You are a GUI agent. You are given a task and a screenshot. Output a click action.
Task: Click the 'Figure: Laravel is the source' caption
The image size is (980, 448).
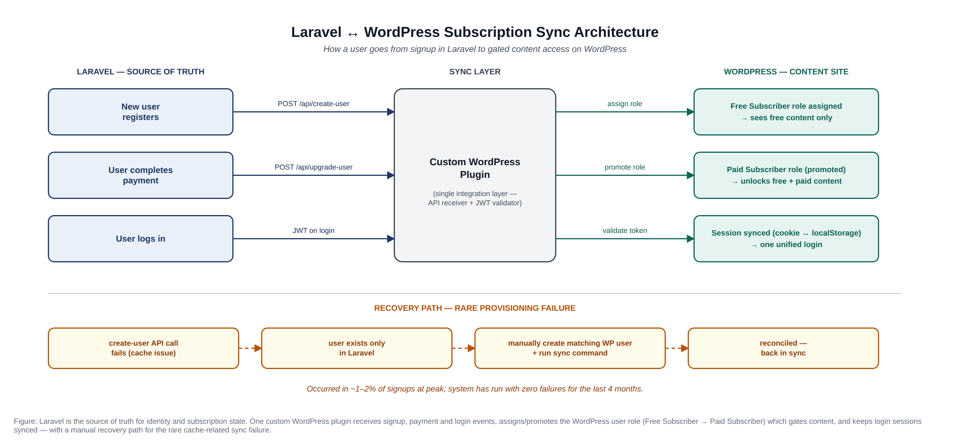468,426
